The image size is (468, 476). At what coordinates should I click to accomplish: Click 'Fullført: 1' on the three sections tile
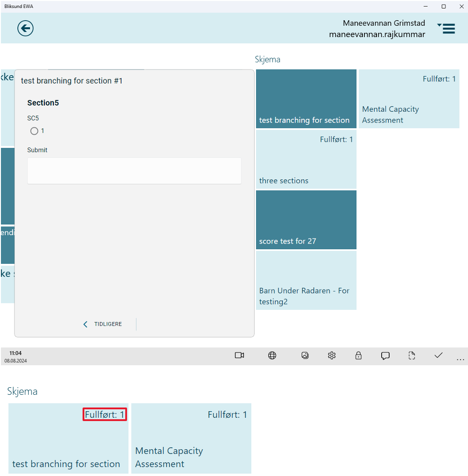pos(336,139)
